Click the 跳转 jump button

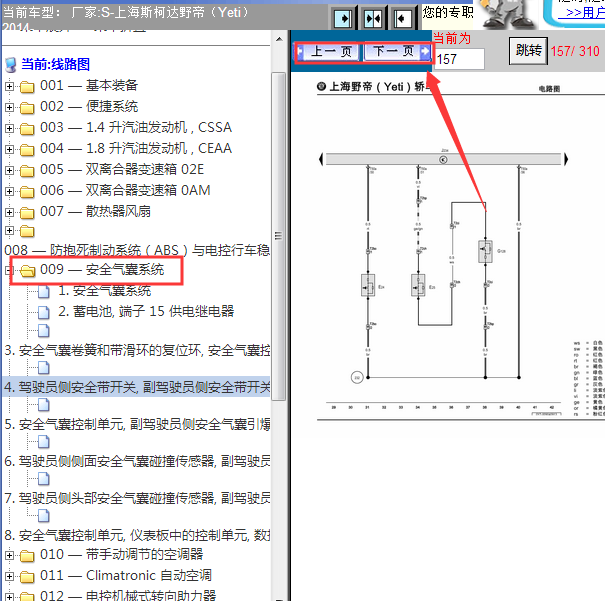(x=528, y=51)
